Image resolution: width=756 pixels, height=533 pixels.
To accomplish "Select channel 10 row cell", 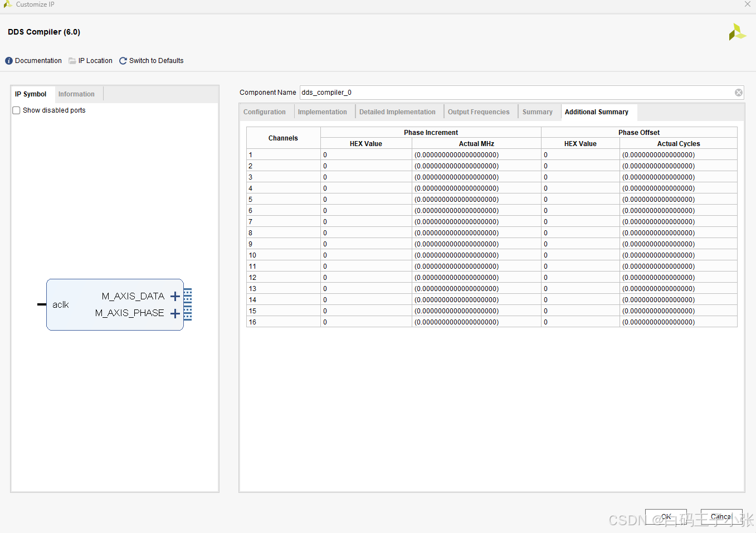I will pyautogui.click(x=283, y=255).
